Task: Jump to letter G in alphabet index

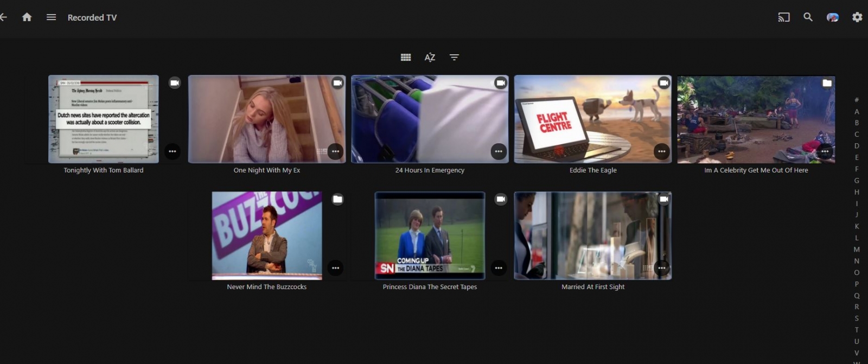Action: tap(857, 181)
